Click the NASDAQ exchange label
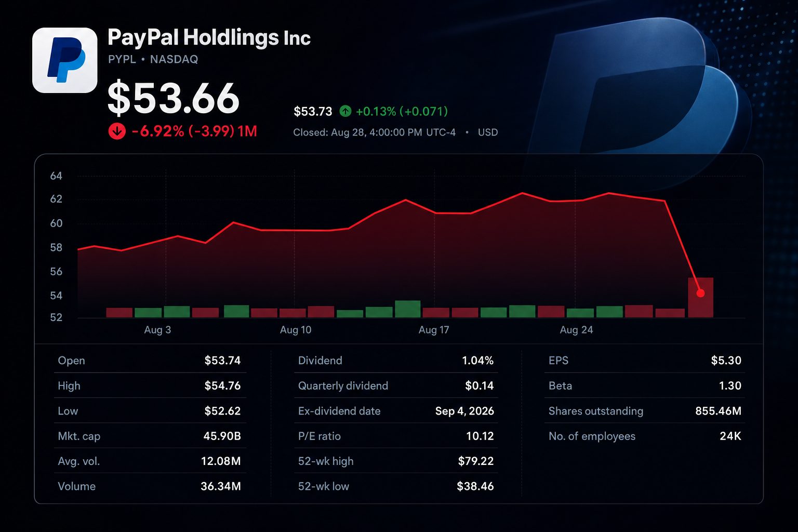The height and width of the screenshot is (532, 798). (x=174, y=59)
